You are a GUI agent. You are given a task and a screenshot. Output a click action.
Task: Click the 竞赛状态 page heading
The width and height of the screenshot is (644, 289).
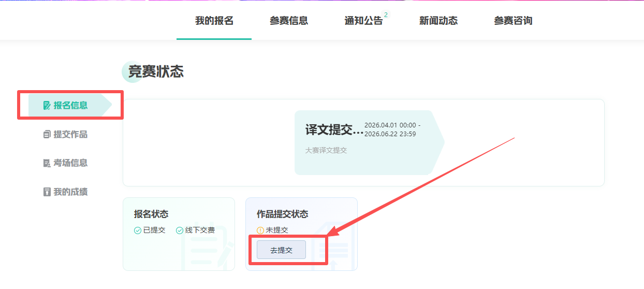pos(156,72)
